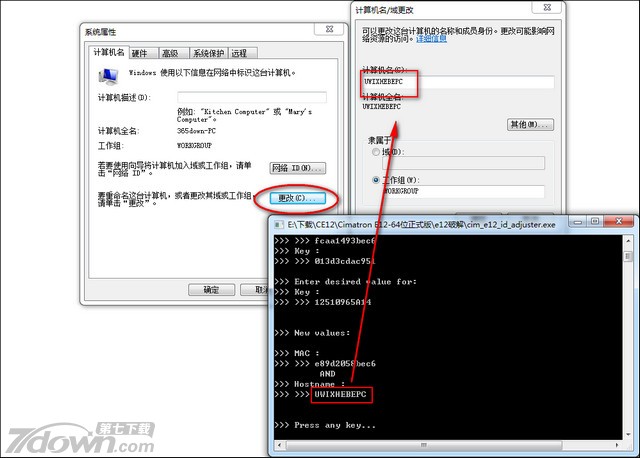
Task: Click console horizontal scrollbar left arrow
Action: [x=280, y=445]
